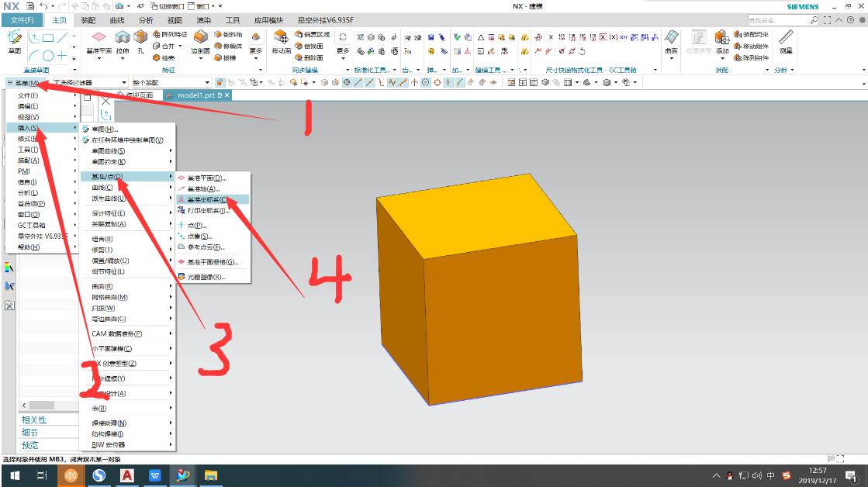This screenshot has height=487, width=868.
Task: Switch to the 装配 Assembly ribbon tab
Action: click(88, 20)
